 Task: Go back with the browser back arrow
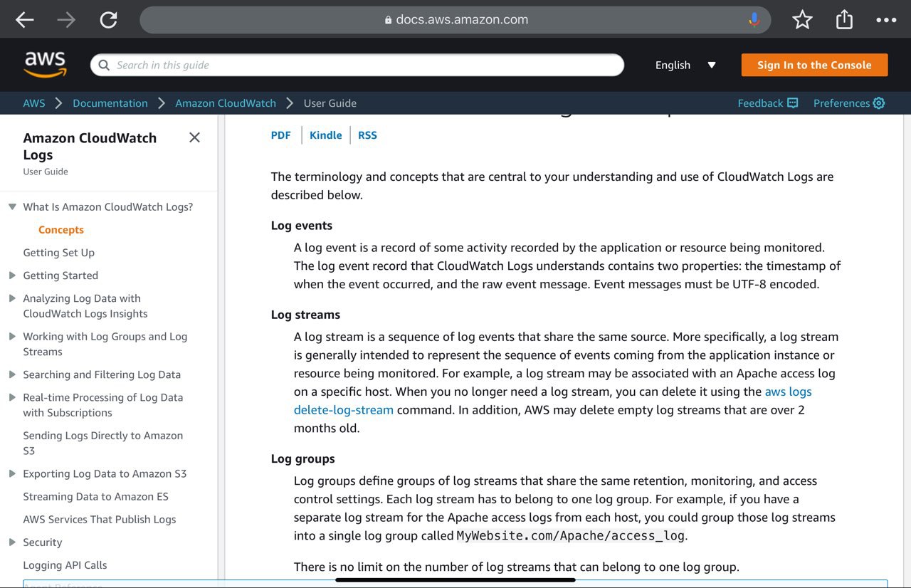point(25,20)
